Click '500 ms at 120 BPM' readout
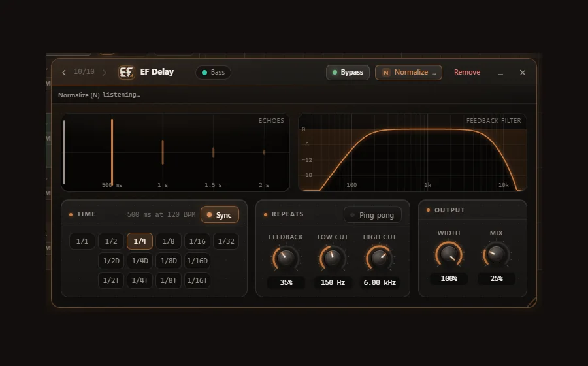This screenshot has width=588, height=366. [x=161, y=214]
